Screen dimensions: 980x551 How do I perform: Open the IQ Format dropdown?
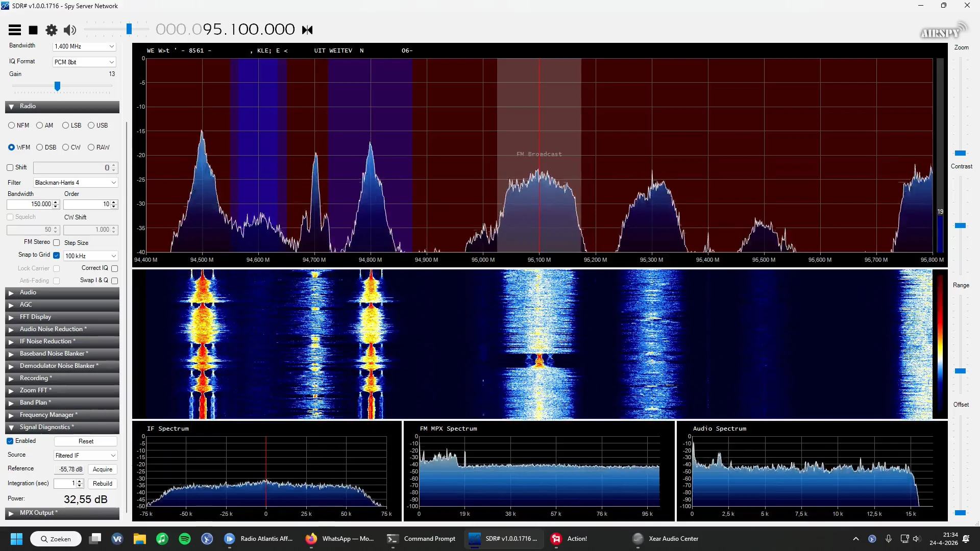click(x=85, y=62)
